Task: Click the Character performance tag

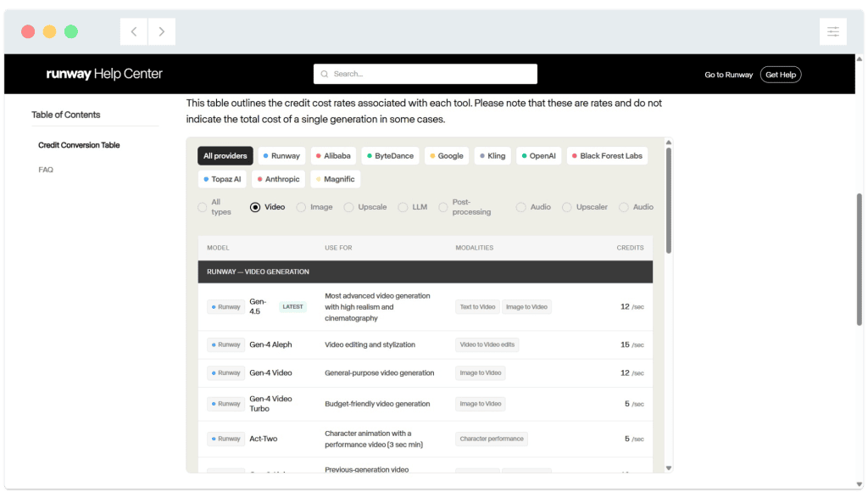Action: [492, 439]
